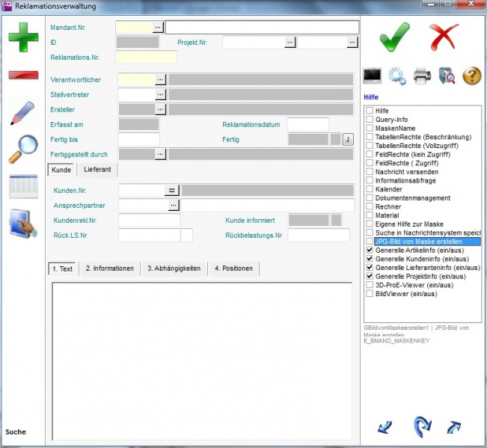Viewport: 487px width, 448px height.
Task: Select JPG-Bild von Maske erstellen entry
Action: tap(418, 242)
